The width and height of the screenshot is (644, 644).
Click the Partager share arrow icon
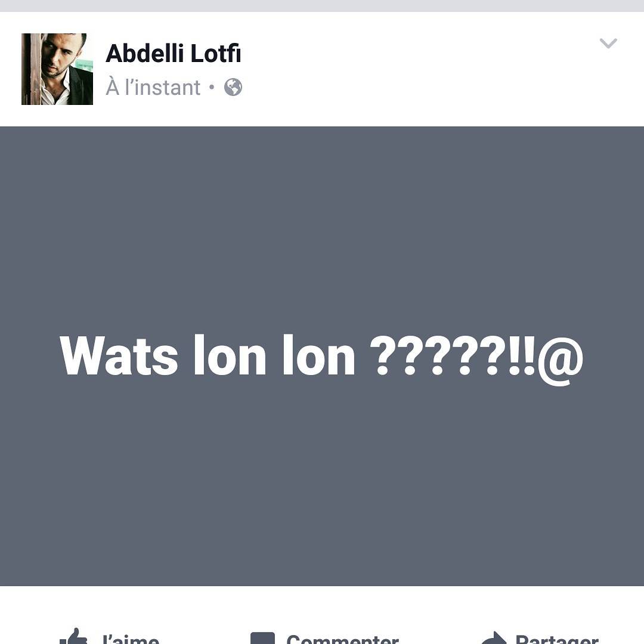[x=494, y=638]
